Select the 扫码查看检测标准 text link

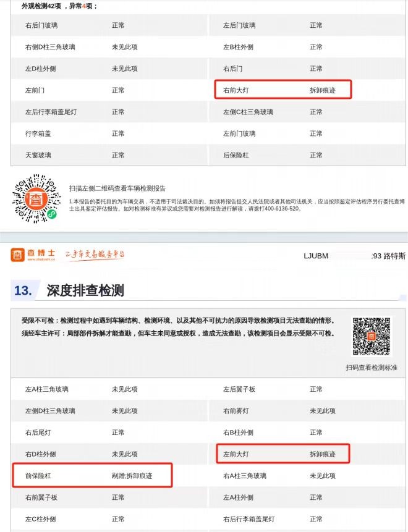click(x=371, y=368)
